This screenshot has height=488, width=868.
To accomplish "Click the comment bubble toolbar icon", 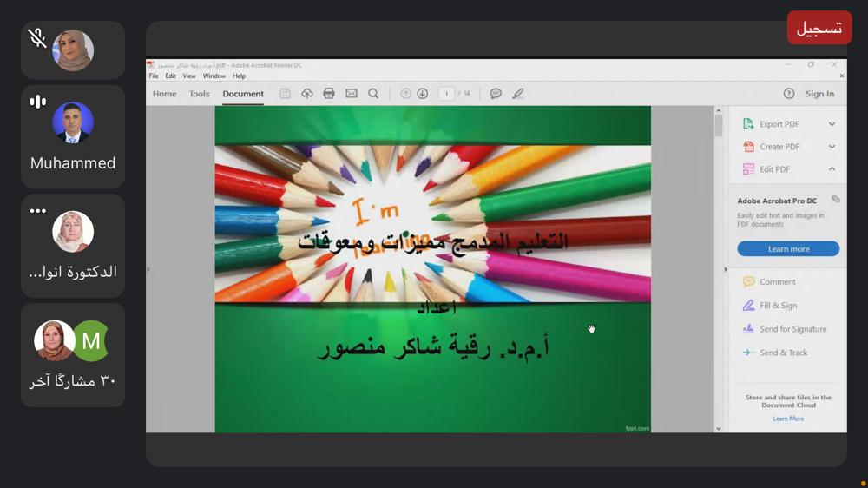I will [496, 94].
